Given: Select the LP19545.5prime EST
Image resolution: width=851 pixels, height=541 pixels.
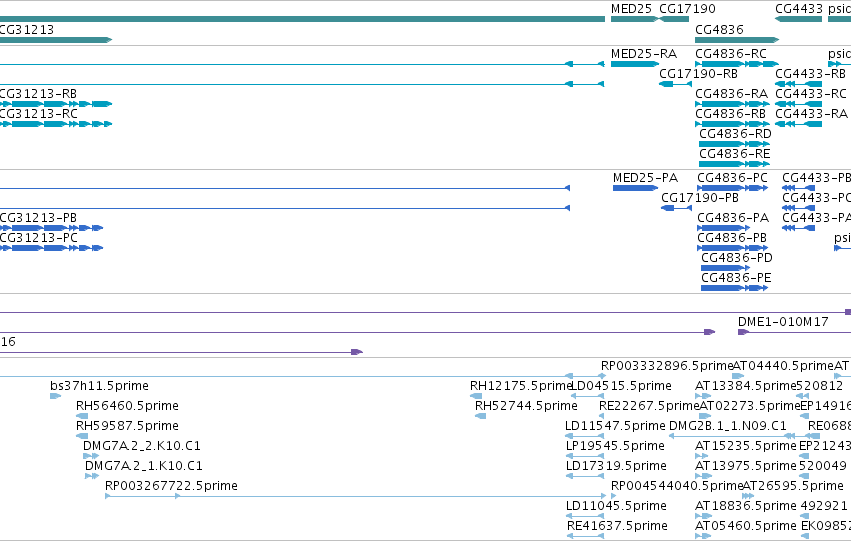Looking at the screenshot, I should pos(585,456).
